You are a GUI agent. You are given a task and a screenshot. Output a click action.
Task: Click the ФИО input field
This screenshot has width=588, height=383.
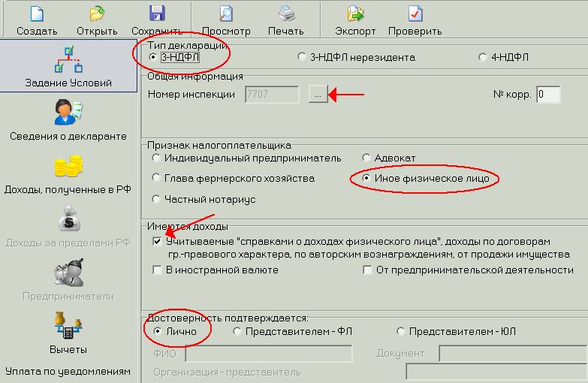[269, 354]
